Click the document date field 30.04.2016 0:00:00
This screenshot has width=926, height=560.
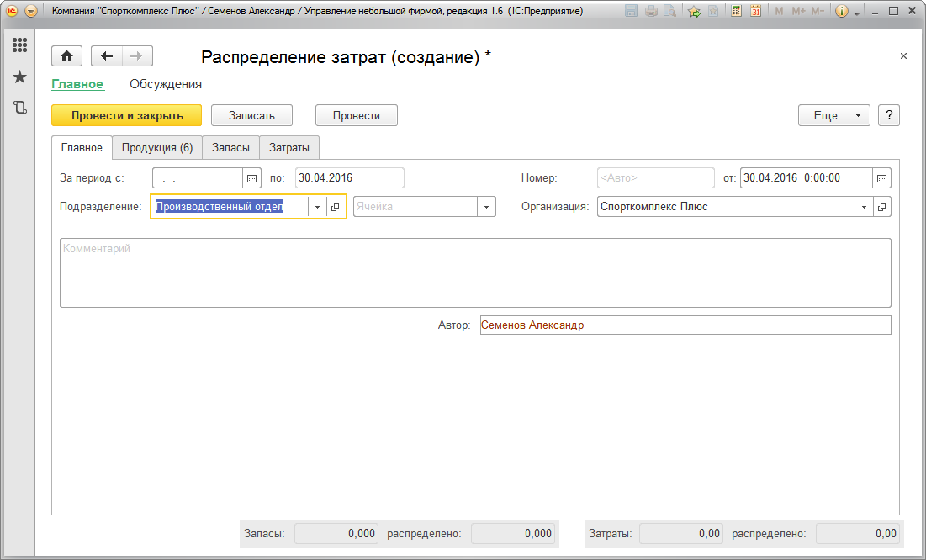806,177
